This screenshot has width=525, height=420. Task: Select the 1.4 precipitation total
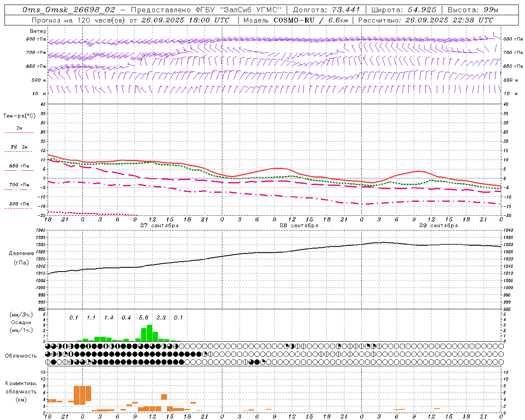point(109,318)
